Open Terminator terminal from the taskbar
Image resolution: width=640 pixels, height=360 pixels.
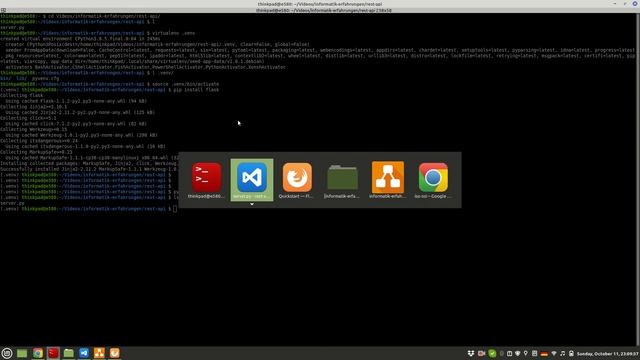(53, 353)
